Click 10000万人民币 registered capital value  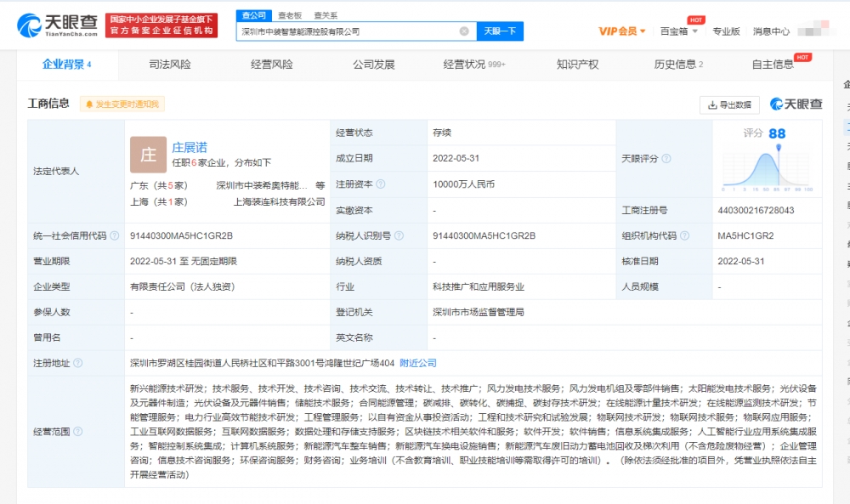click(x=463, y=184)
